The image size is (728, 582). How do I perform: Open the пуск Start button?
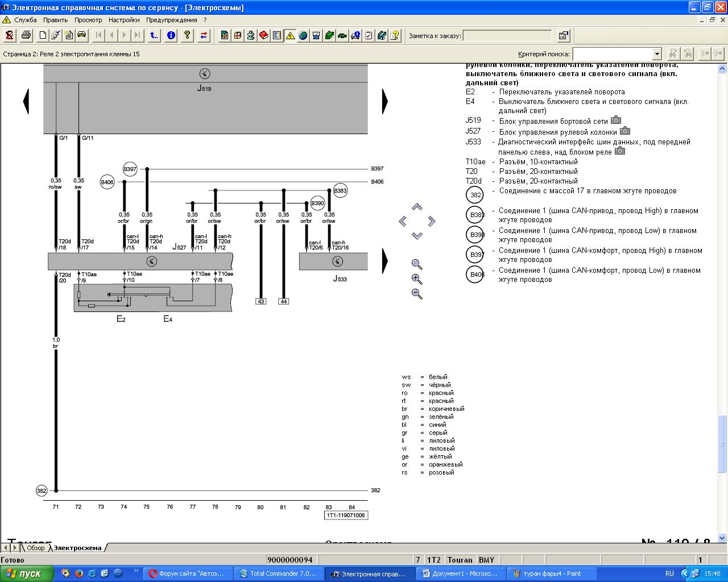tap(27, 573)
